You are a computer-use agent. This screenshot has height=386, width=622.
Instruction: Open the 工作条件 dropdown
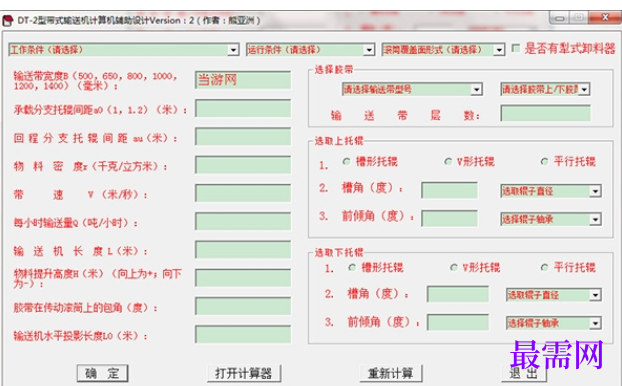point(124,50)
